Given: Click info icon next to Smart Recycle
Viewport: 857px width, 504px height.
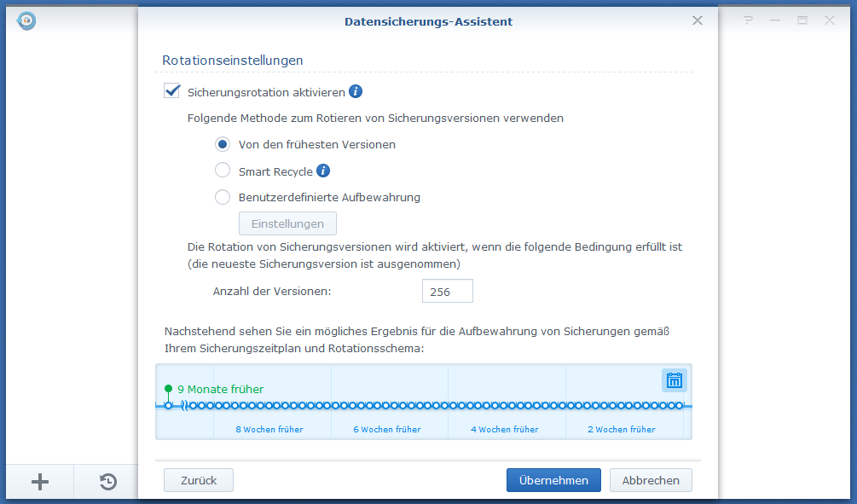Looking at the screenshot, I should pyautogui.click(x=323, y=171).
